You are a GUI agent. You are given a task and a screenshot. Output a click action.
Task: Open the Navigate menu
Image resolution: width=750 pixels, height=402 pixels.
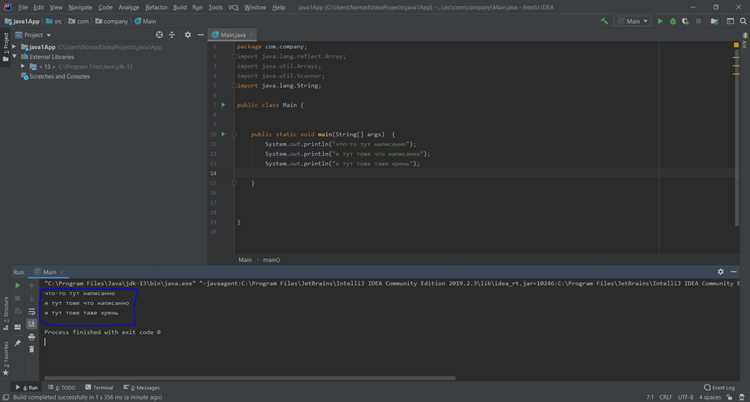click(x=80, y=8)
